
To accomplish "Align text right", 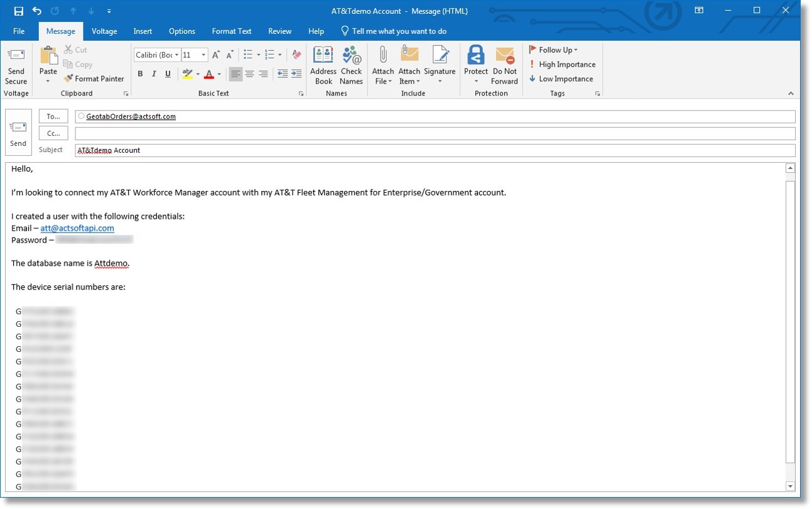I will [263, 74].
